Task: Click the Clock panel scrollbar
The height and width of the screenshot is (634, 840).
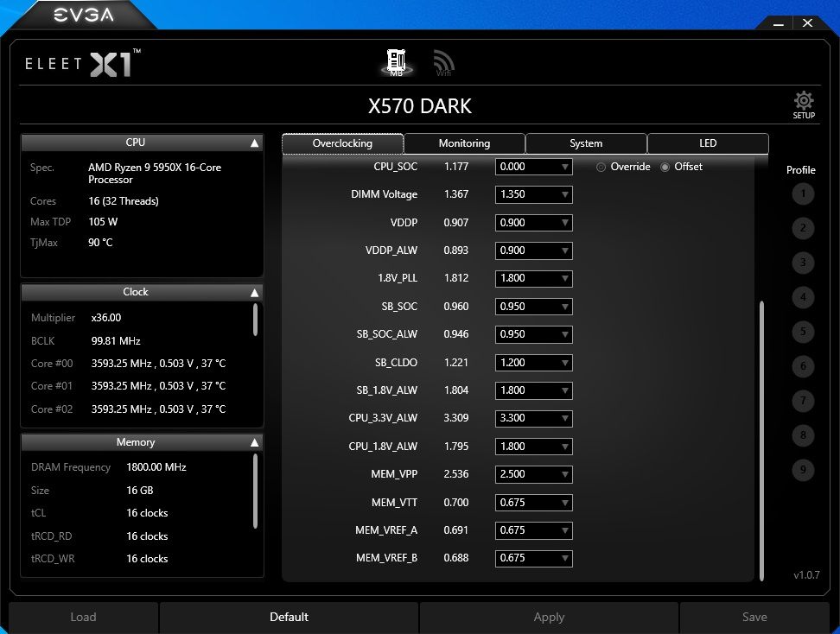Action: (255, 320)
